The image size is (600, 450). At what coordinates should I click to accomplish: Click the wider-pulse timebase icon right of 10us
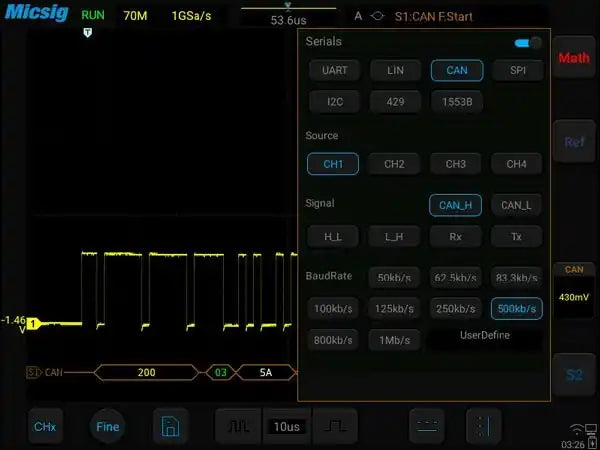(x=334, y=426)
